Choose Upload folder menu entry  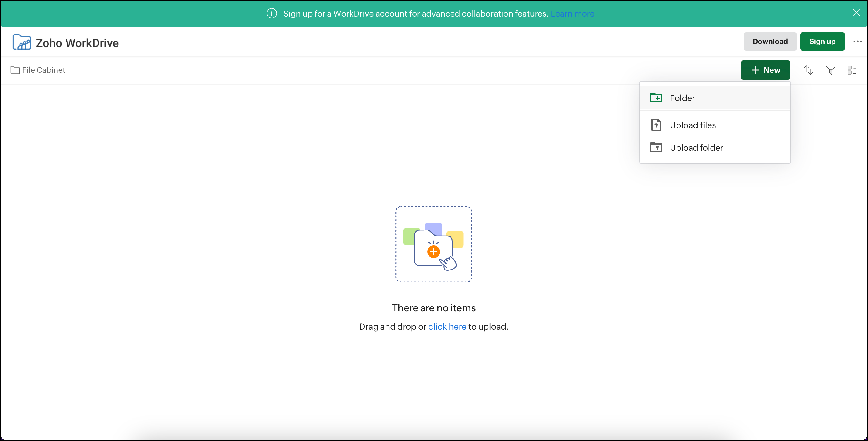696,148
